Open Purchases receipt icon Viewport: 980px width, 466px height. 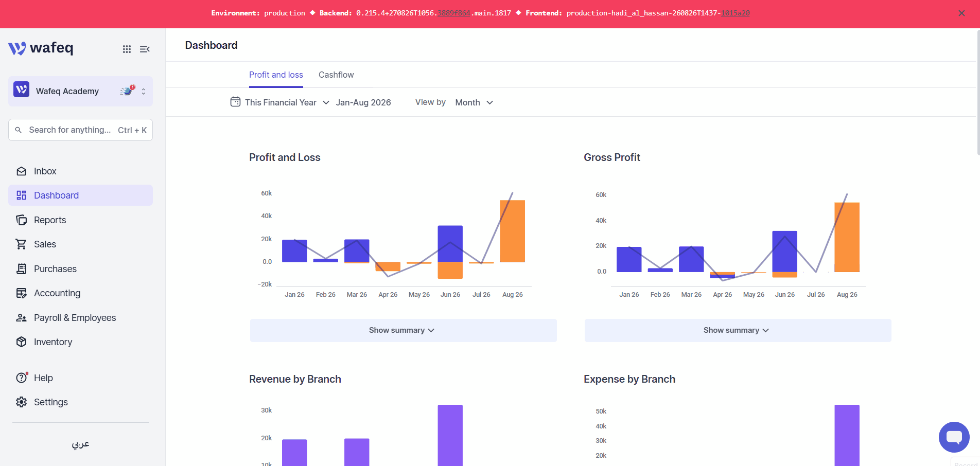pos(21,269)
